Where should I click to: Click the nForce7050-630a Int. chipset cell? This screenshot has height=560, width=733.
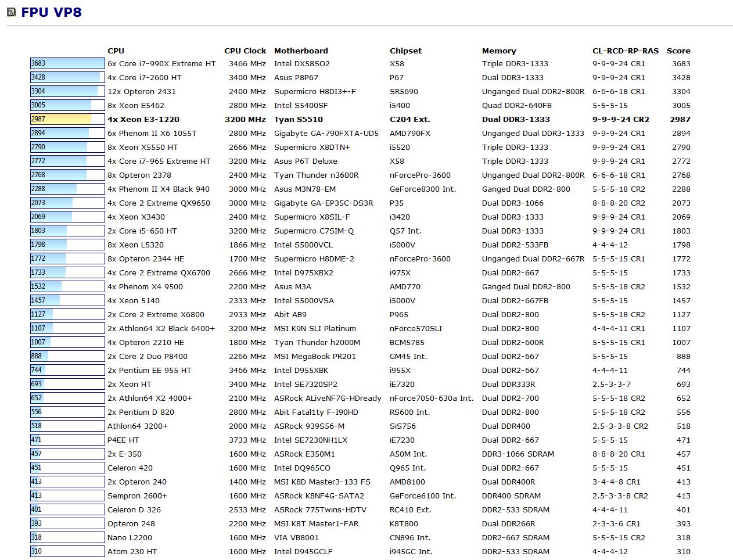(x=432, y=398)
